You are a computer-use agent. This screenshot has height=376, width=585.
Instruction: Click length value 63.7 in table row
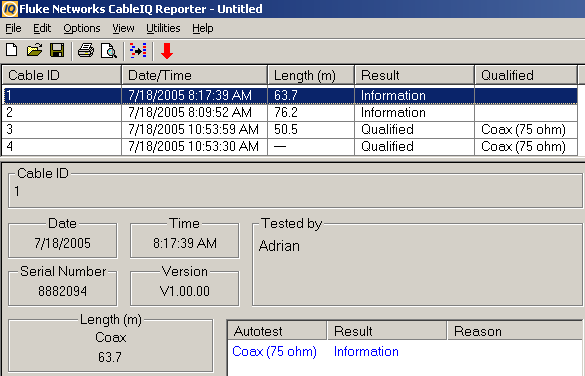click(x=286, y=95)
